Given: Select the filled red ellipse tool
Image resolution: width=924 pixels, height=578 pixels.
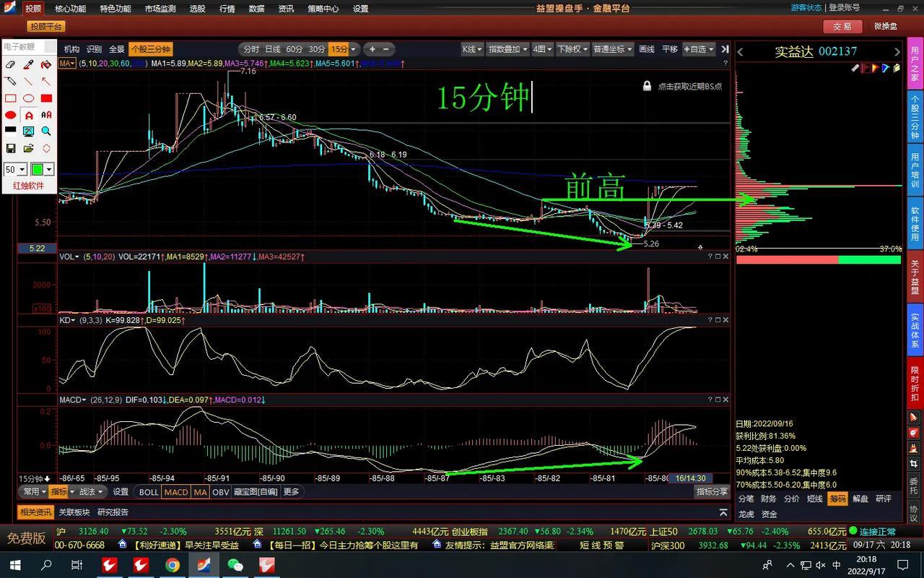Looking at the screenshot, I should pyautogui.click(x=11, y=115).
